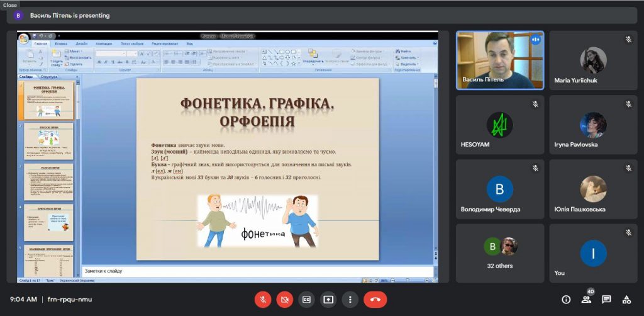Viewport: 644px width, 316px height.
Task: Open the Activities icon
Action: (x=626, y=300)
